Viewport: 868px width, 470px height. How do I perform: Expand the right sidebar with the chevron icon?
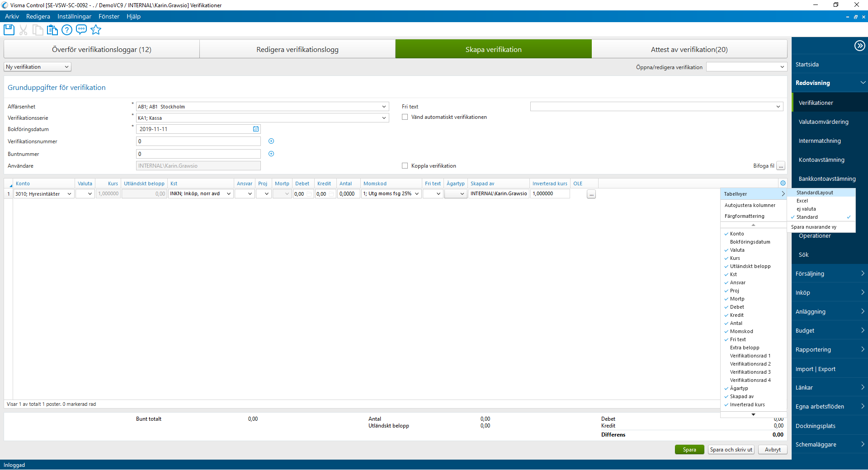tap(859, 45)
